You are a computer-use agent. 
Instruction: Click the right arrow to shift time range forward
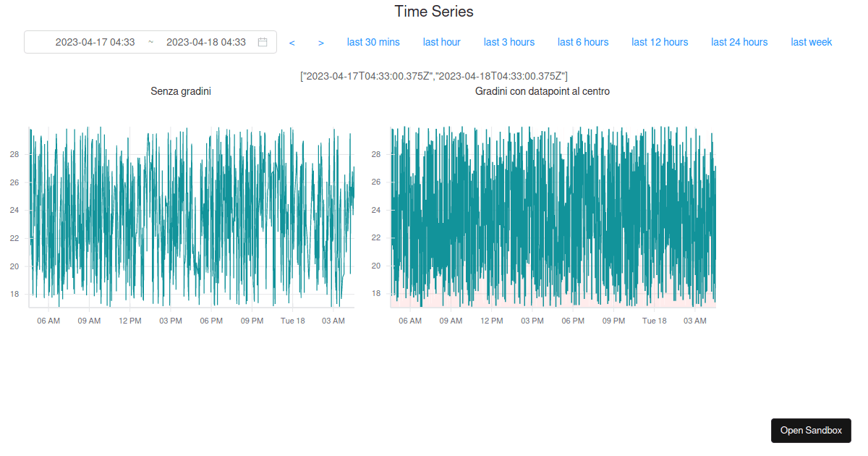(320, 42)
